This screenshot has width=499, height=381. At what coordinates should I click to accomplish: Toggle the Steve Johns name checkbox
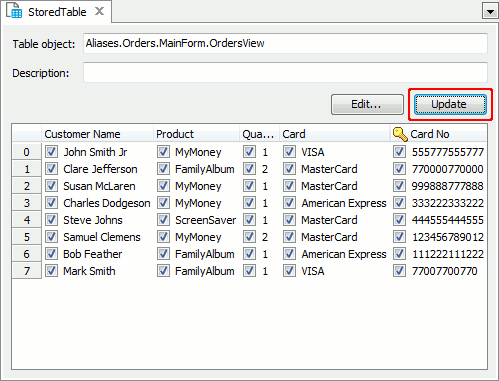pyautogui.click(x=51, y=220)
